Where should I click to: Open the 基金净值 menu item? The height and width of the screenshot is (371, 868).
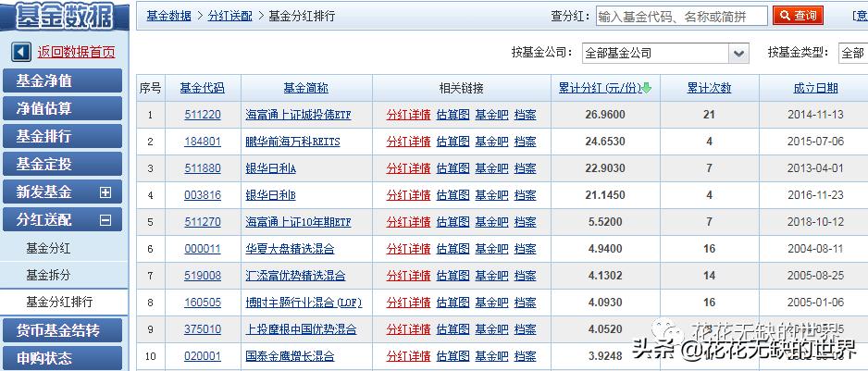[x=62, y=80]
